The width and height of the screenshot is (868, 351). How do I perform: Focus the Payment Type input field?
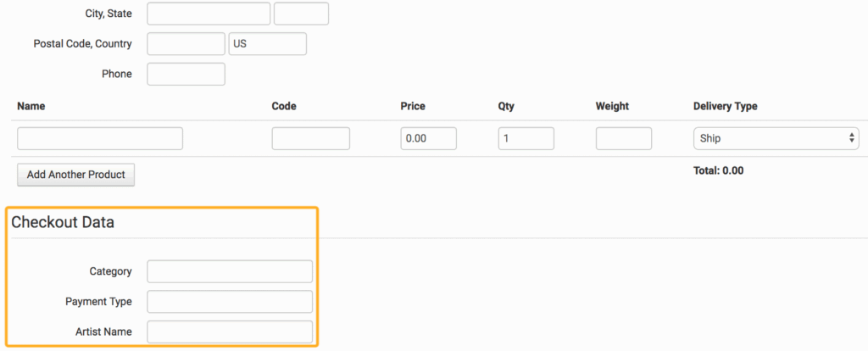pos(230,302)
